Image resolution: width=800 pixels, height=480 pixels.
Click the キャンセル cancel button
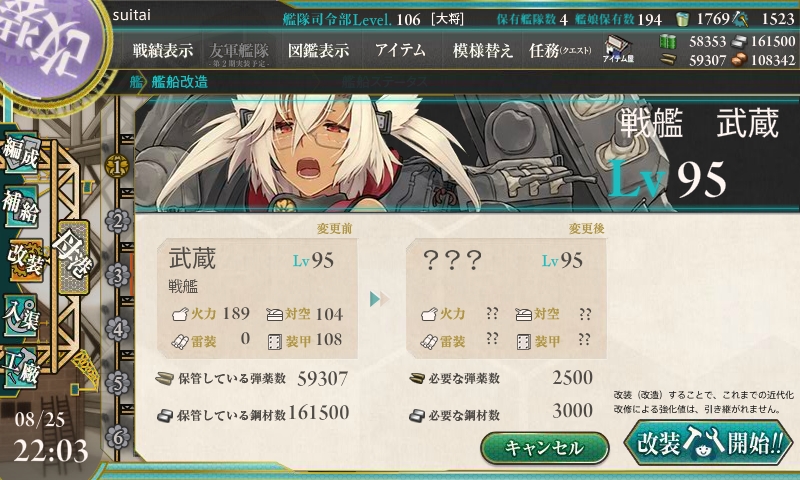(545, 448)
